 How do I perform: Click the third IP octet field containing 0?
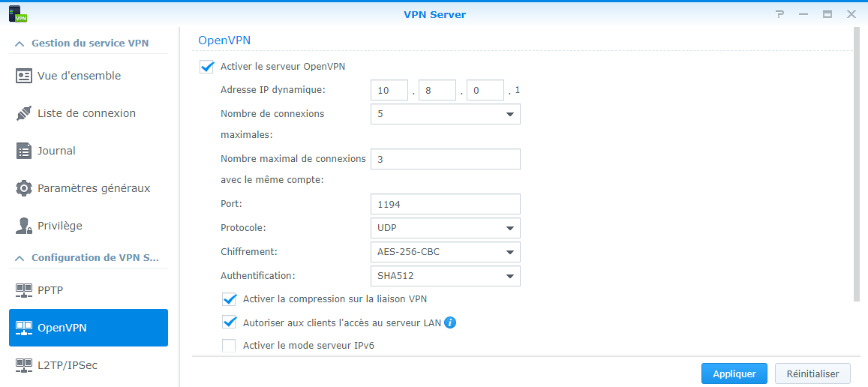coord(485,90)
